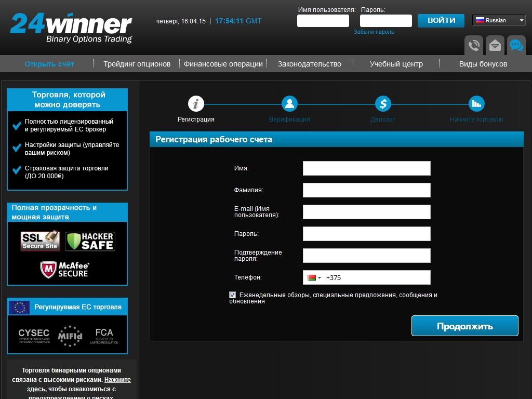
Task: Open the live chat bubble icon
Action: (516, 46)
